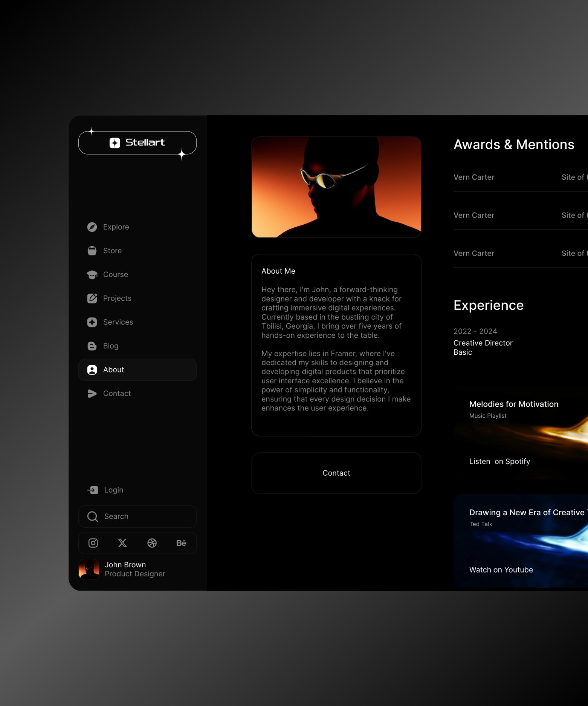Click the John Brown avatar thumbnail
Screen dimensions: 588x706
tap(89, 569)
